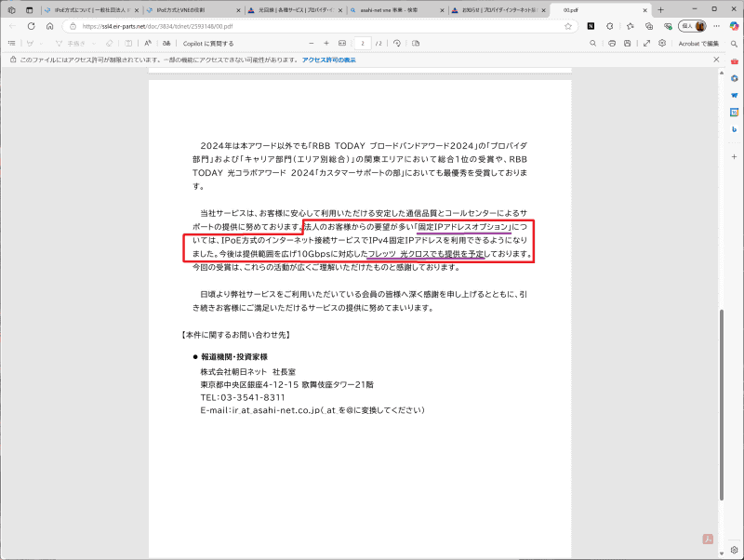Viewport: 744px width, 560px height.
Task: Toggle fit-to-page view
Action: pos(342,43)
